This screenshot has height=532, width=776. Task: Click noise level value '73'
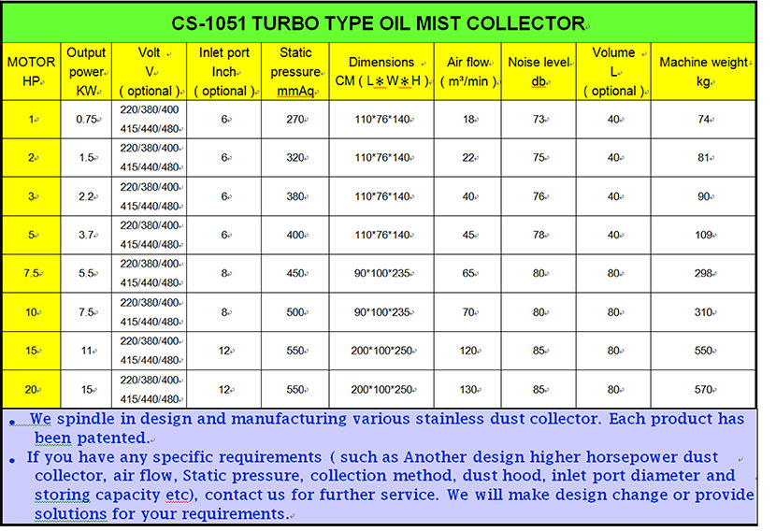pyautogui.click(x=539, y=120)
